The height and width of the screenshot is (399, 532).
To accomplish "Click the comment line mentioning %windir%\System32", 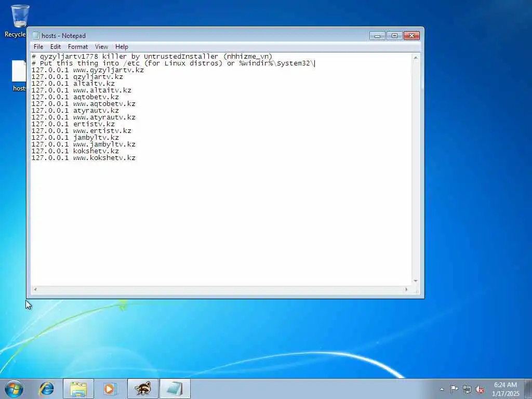I will 173,63.
